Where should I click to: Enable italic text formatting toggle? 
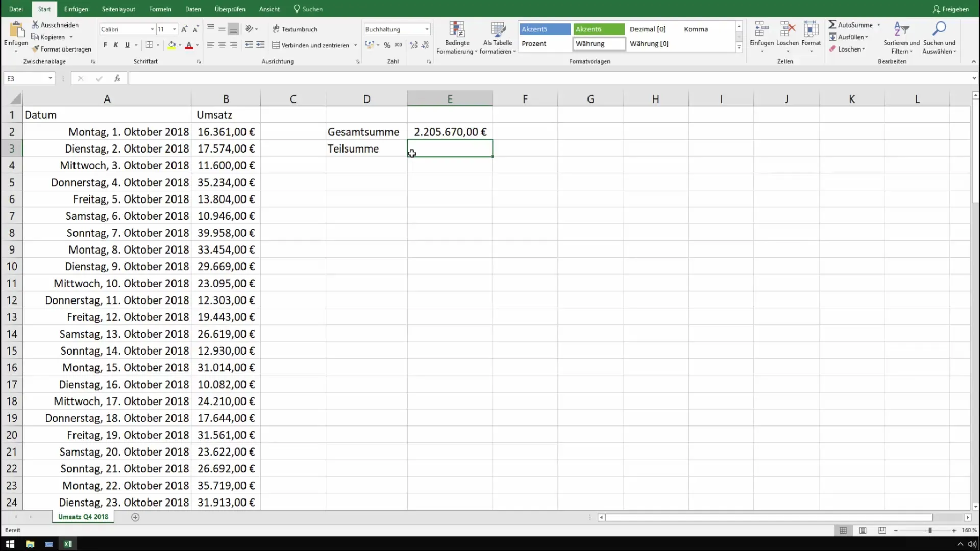tap(115, 45)
